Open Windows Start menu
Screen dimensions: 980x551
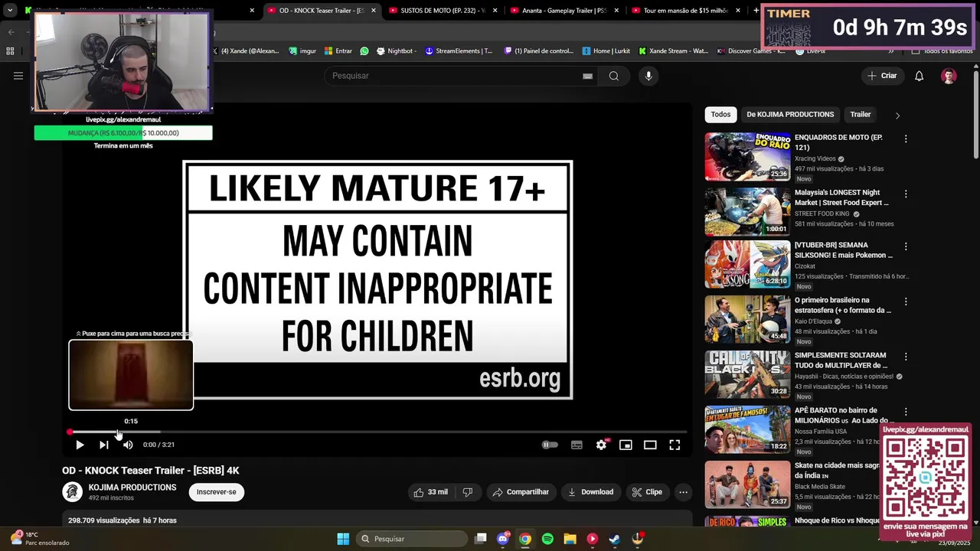click(343, 539)
